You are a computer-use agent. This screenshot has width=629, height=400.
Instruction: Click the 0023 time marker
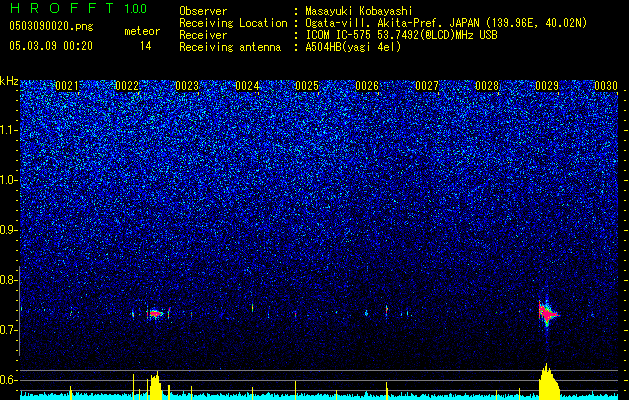point(187,86)
